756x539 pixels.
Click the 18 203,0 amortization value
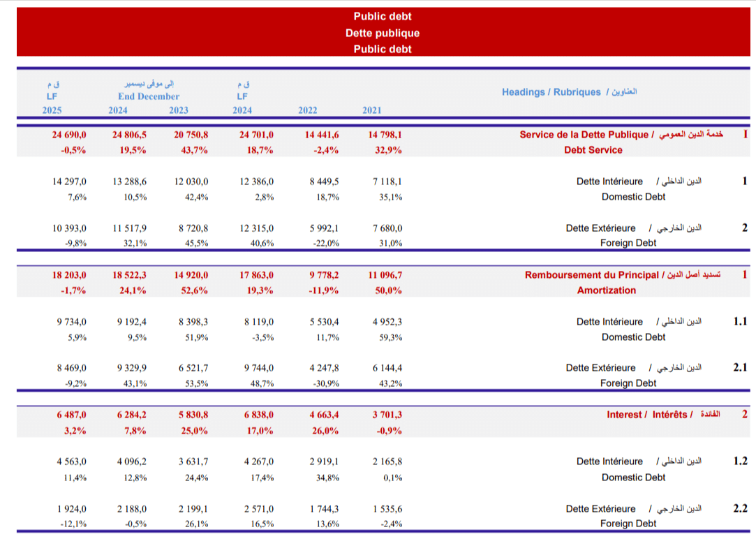coord(69,275)
